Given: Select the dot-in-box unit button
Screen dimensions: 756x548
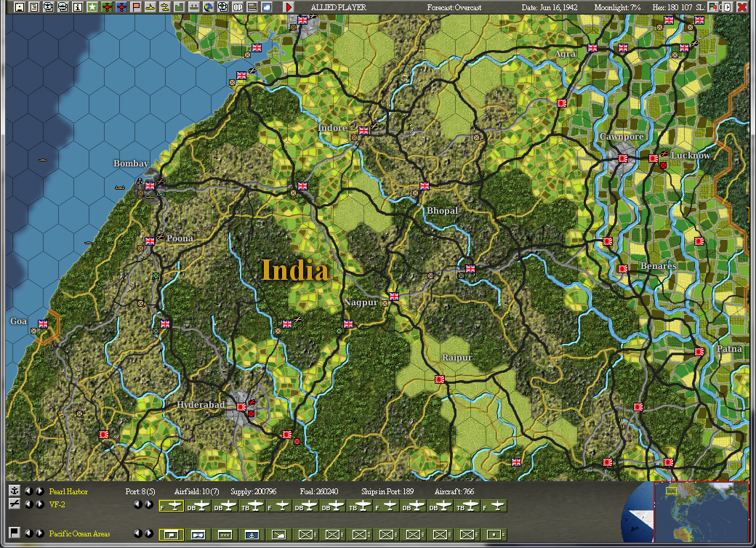Looking at the screenshot, I should point(494,534).
